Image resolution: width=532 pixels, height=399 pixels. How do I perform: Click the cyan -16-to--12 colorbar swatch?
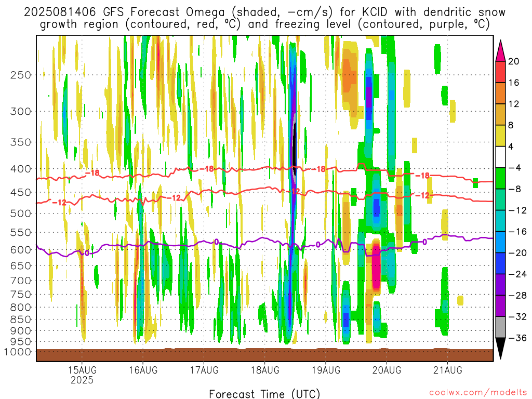coord(500,221)
